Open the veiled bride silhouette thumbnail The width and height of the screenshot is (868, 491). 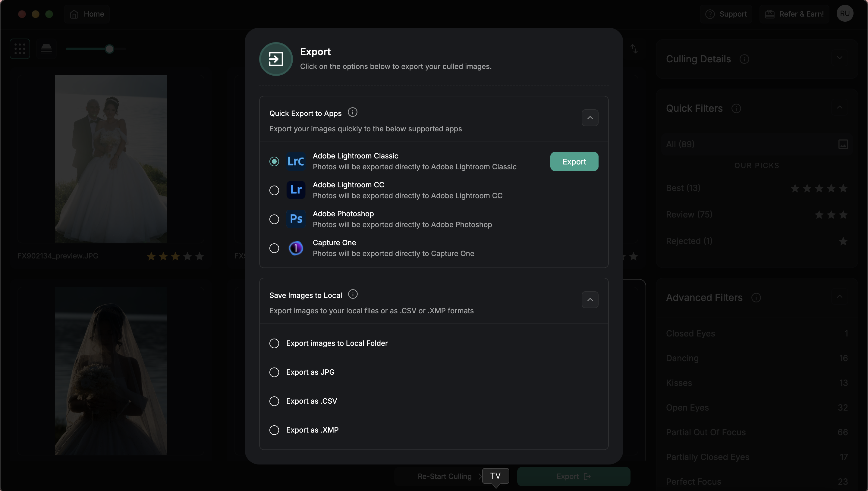(x=111, y=371)
